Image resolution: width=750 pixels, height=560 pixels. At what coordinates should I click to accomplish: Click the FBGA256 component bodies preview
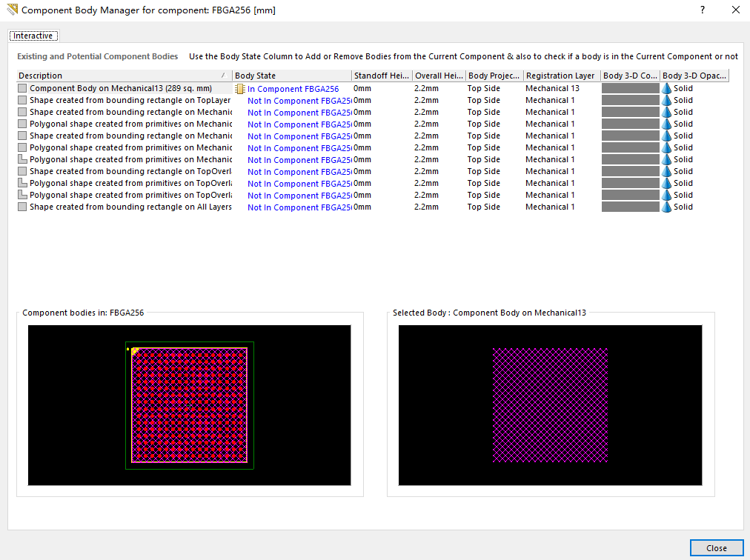189,405
